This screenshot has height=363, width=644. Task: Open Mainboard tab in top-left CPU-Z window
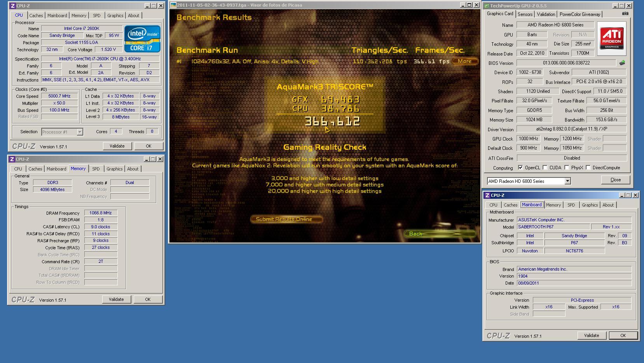pyautogui.click(x=57, y=16)
